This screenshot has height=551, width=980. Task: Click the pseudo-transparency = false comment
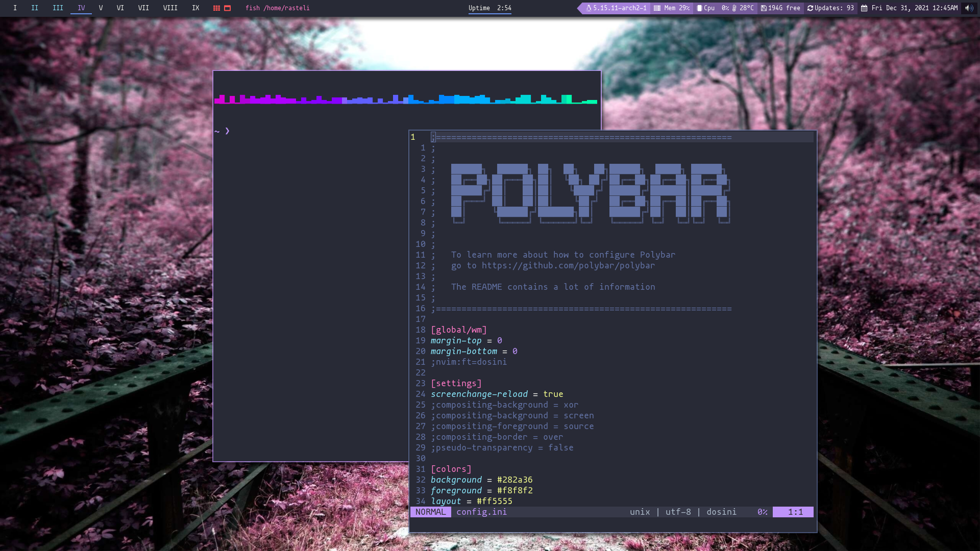tap(502, 448)
